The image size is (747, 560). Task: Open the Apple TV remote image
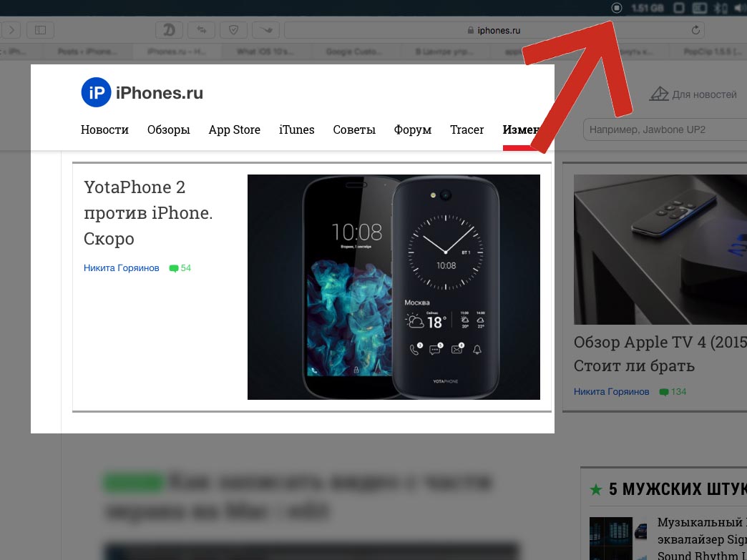660,250
